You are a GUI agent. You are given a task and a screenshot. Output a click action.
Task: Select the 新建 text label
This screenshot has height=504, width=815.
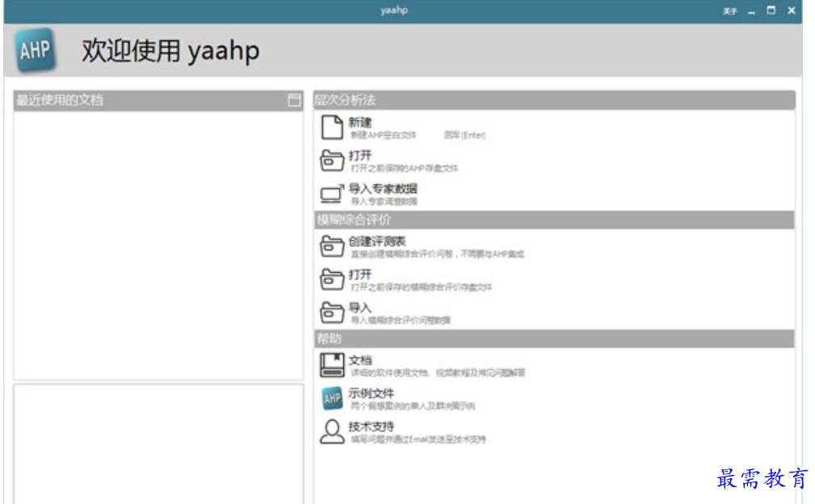coord(359,123)
